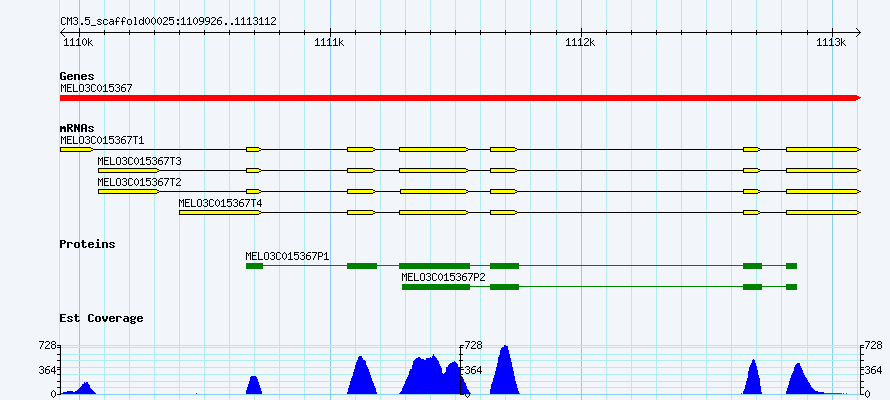
Task: Click the smallest coverage peak near 1110k
Action: pyautogui.click(x=79, y=389)
